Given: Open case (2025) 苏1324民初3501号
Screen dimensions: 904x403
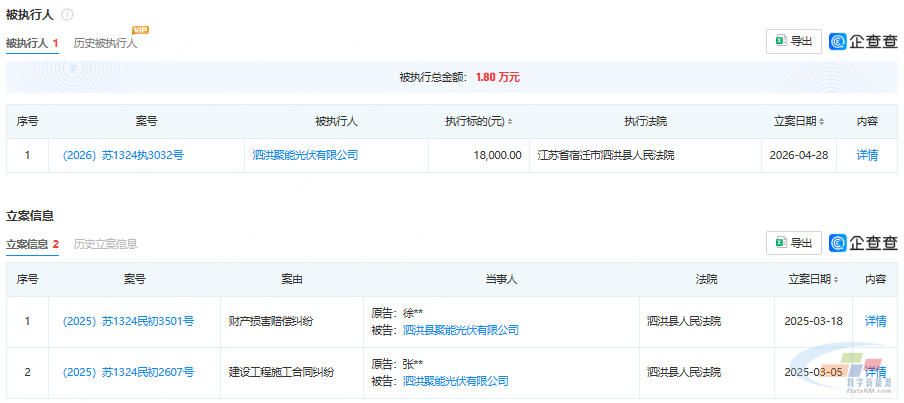Looking at the screenshot, I should (129, 322).
